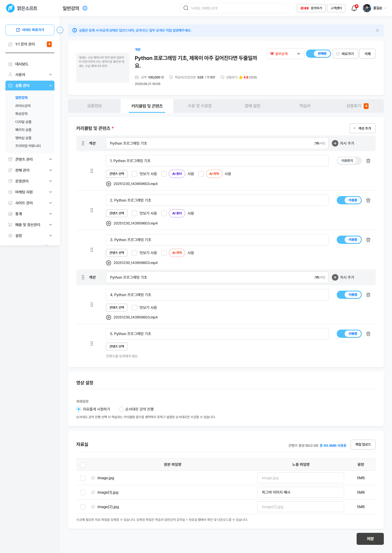Expand 사이트 관리 sidebar menu
The height and width of the screenshot is (553, 392).
[x=30, y=203]
